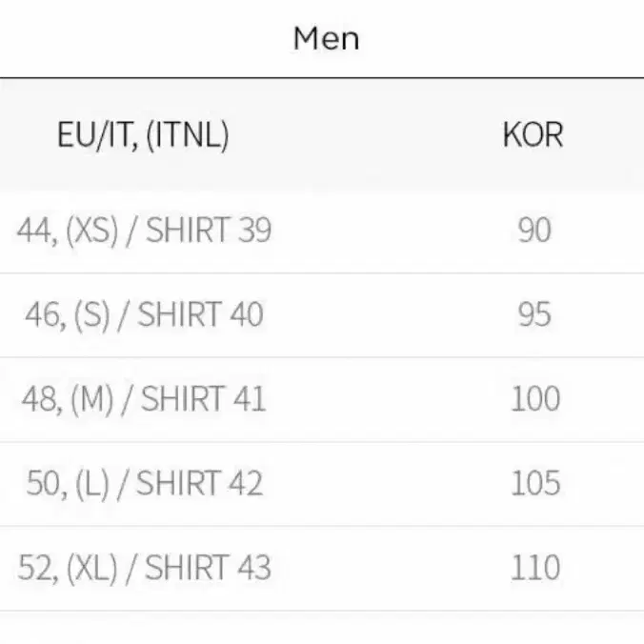The width and height of the screenshot is (644, 644).
Task: Select the 50, (L) / SHIRT 42 cell
Action: tap(144, 483)
